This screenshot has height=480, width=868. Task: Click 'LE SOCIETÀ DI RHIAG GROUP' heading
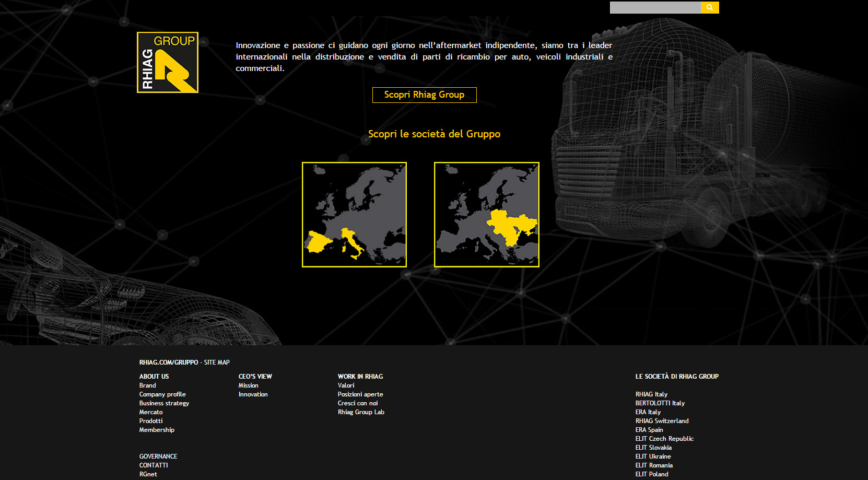[677, 377]
